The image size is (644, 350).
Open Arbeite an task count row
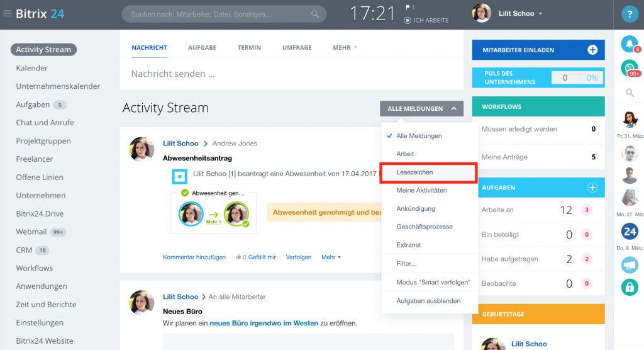point(538,210)
